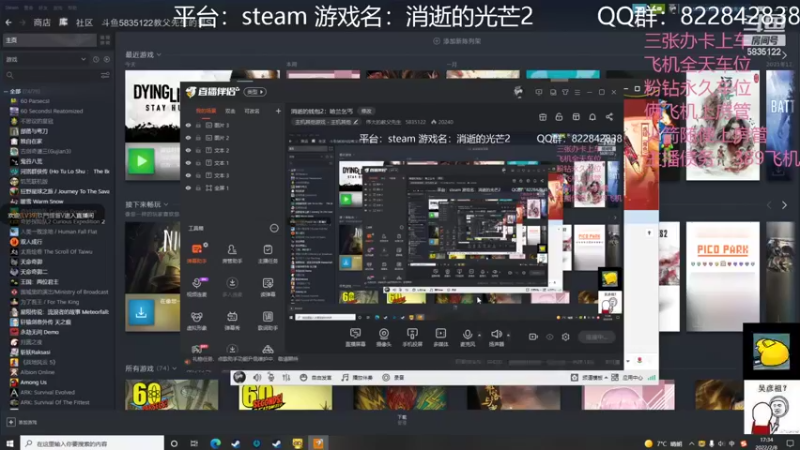This screenshot has width=800, height=450.
Task: Click the Steam back navigation arrow
Action: pos(9,22)
